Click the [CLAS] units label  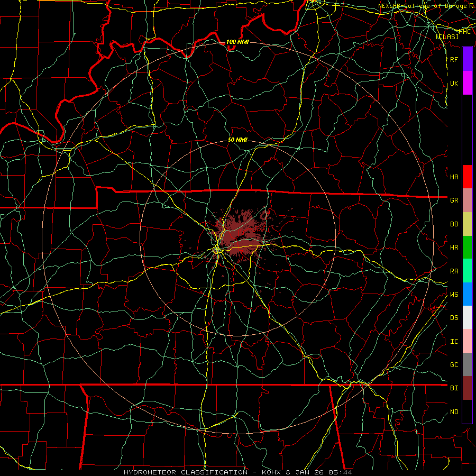tap(447, 36)
